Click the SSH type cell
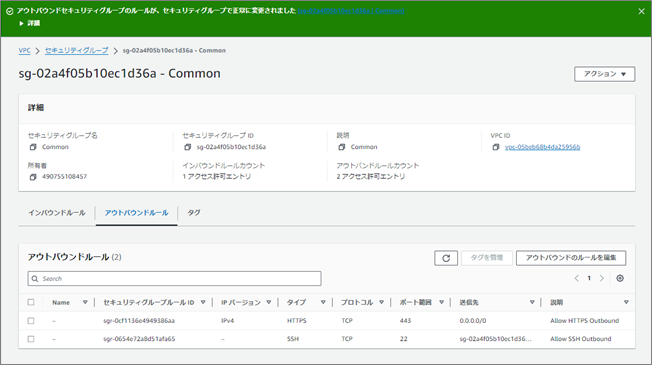This screenshot has height=365, width=652. coord(293,339)
